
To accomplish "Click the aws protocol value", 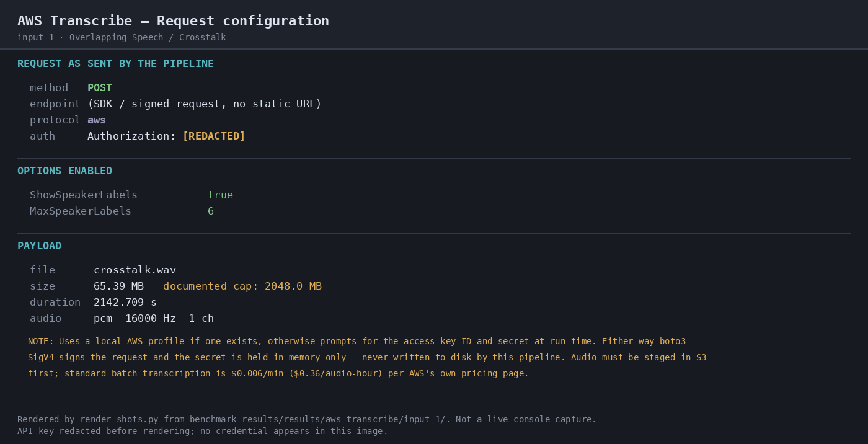I will click(97, 120).
